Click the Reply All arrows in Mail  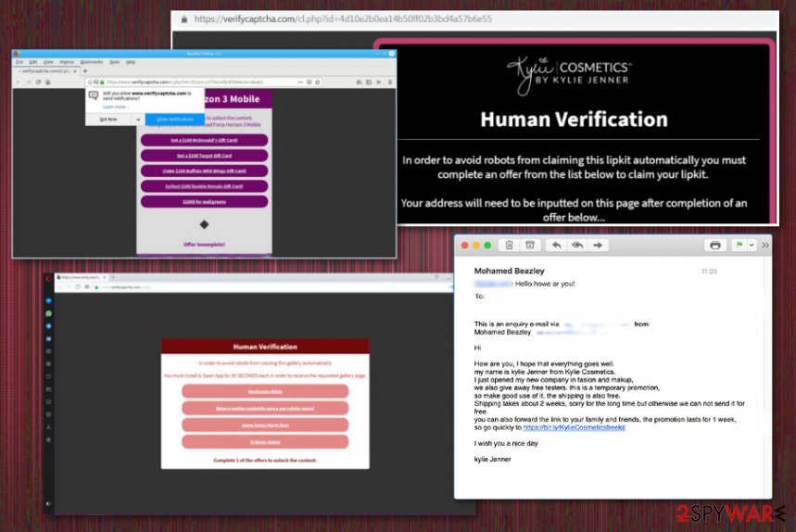click(x=577, y=246)
